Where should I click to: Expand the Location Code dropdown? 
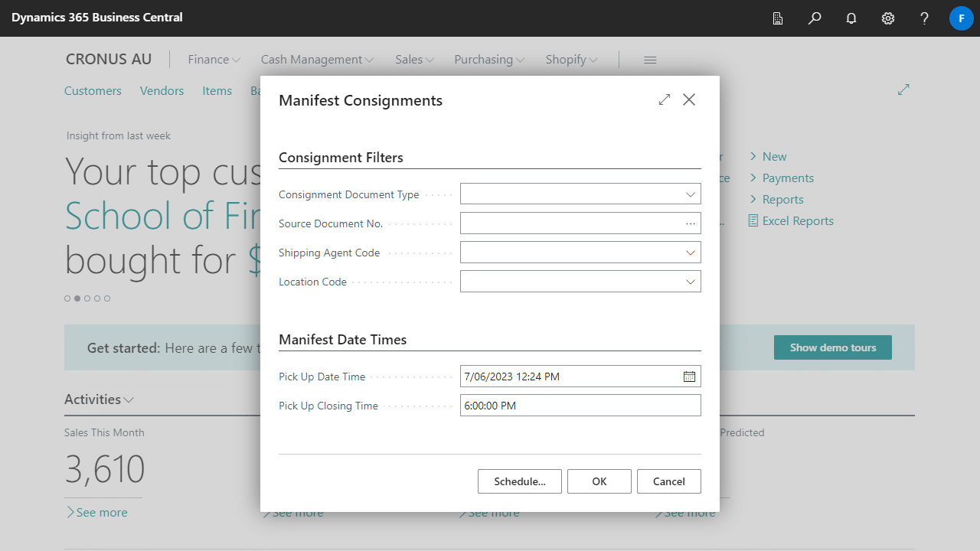coord(691,282)
